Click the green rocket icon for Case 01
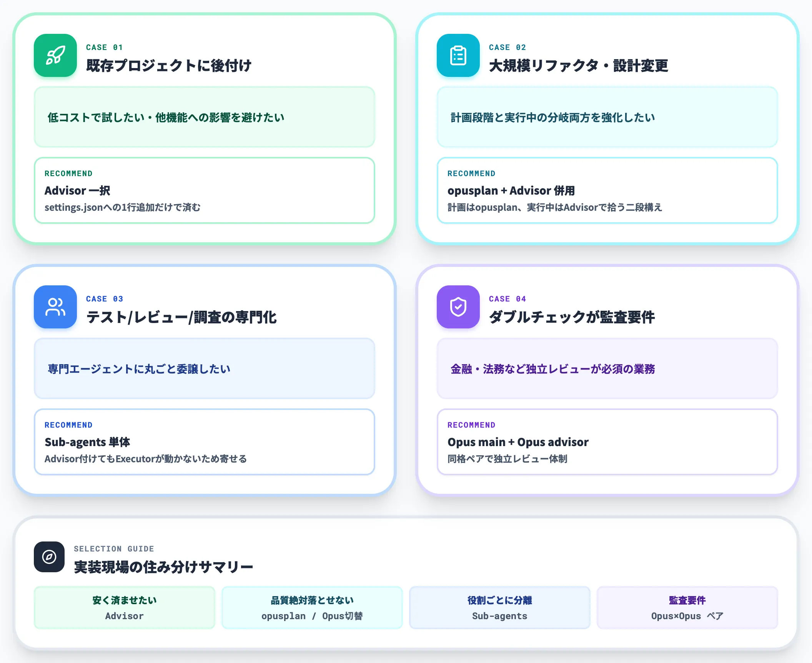Viewport: 812px width, 663px height. [x=55, y=55]
